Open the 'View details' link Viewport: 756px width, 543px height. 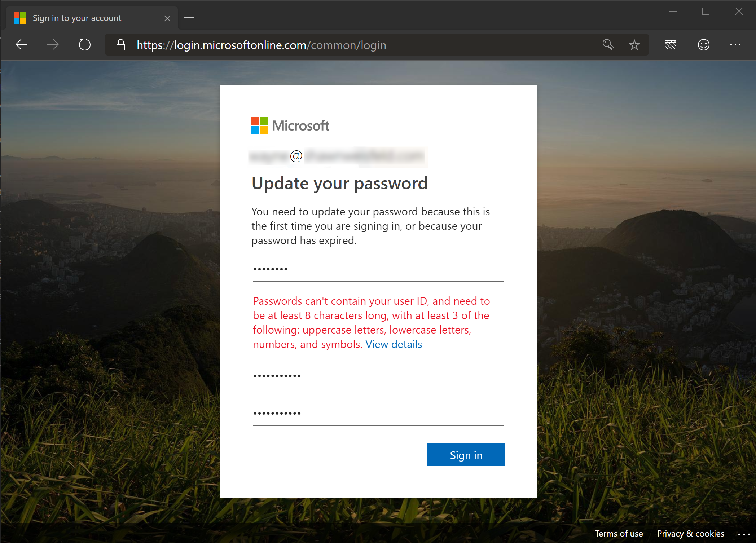click(394, 344)
